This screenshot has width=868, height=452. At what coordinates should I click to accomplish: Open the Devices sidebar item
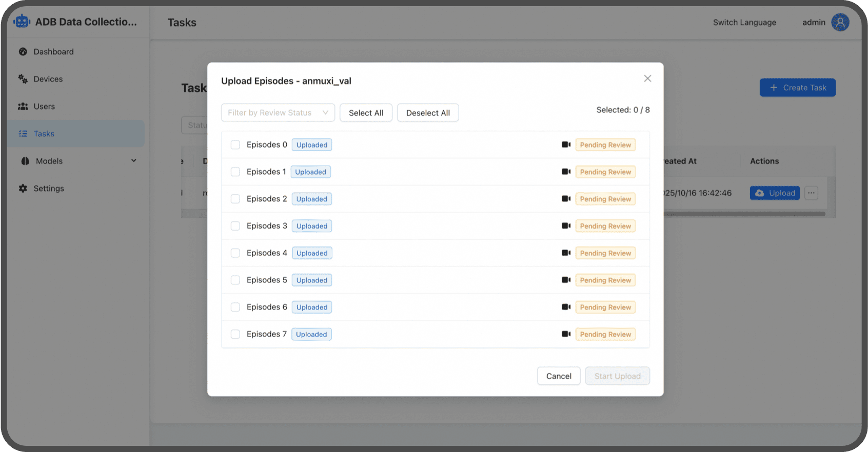tap(48, 79)
